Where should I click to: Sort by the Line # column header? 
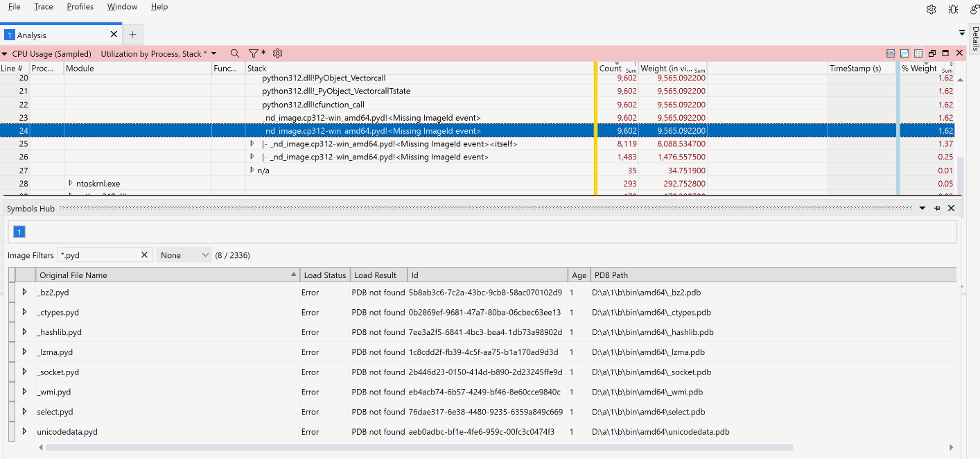pos(15,69)
